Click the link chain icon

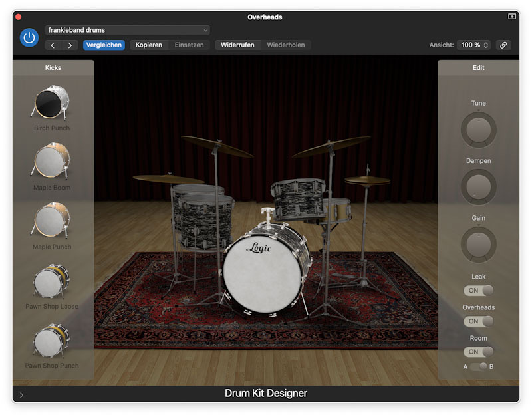coord(503,45)
